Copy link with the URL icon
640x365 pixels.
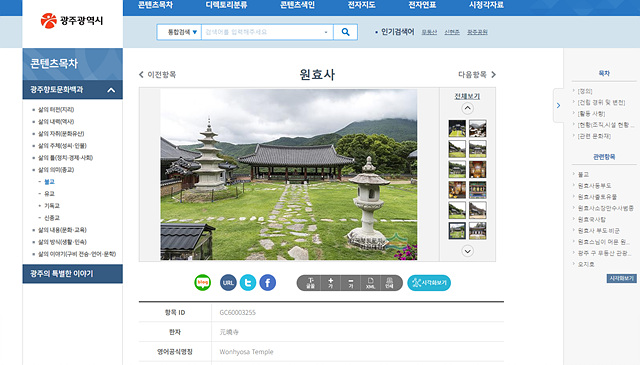[228, 283]
